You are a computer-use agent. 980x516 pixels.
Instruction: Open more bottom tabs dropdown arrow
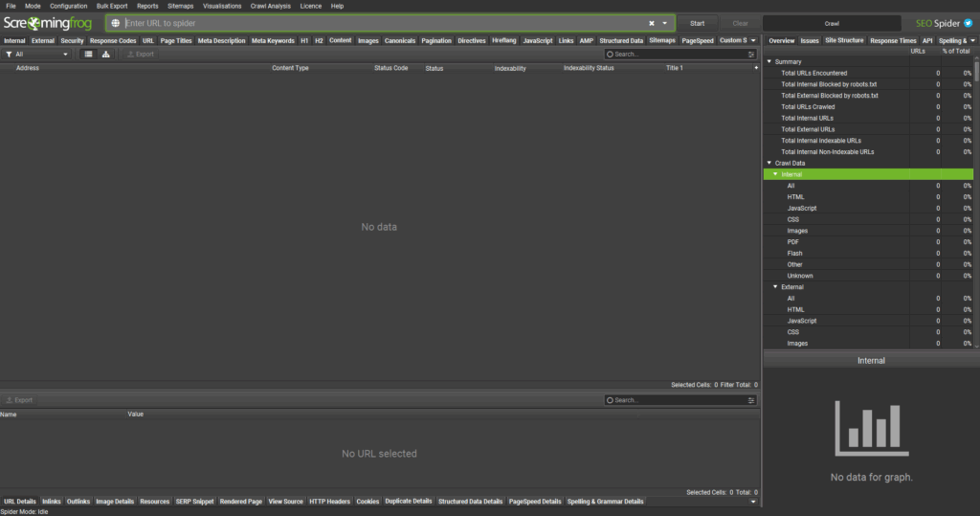point(753,502)
